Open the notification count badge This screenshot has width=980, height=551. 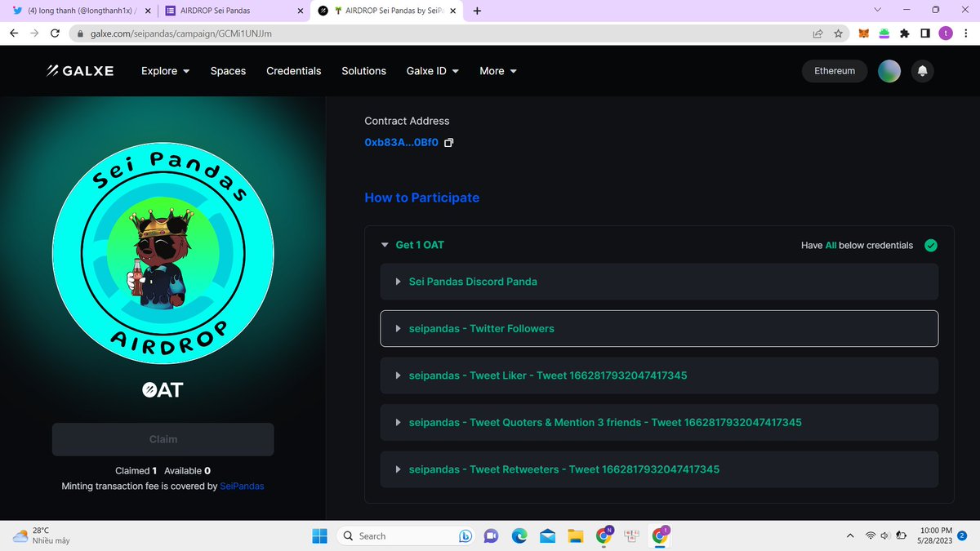(x=962, y=535)
